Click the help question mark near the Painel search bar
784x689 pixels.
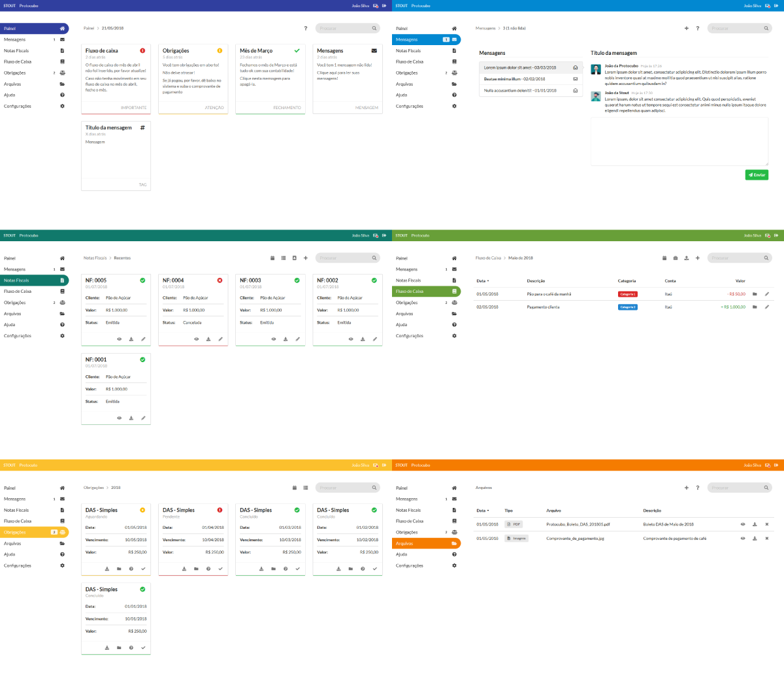coord(306,29)
